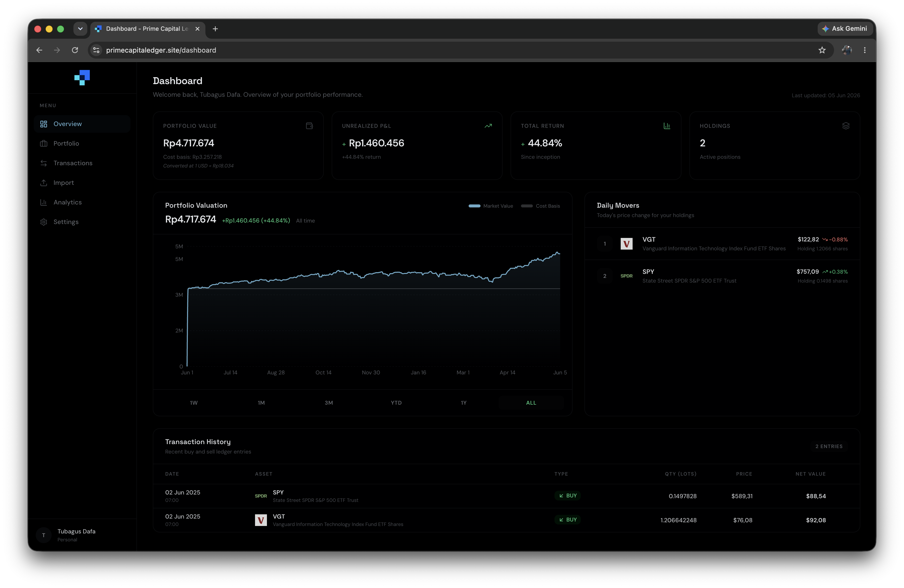Open the Tubagus Dafa account name
This screenshot has width=904, height=588.
(x=76, y=531)
